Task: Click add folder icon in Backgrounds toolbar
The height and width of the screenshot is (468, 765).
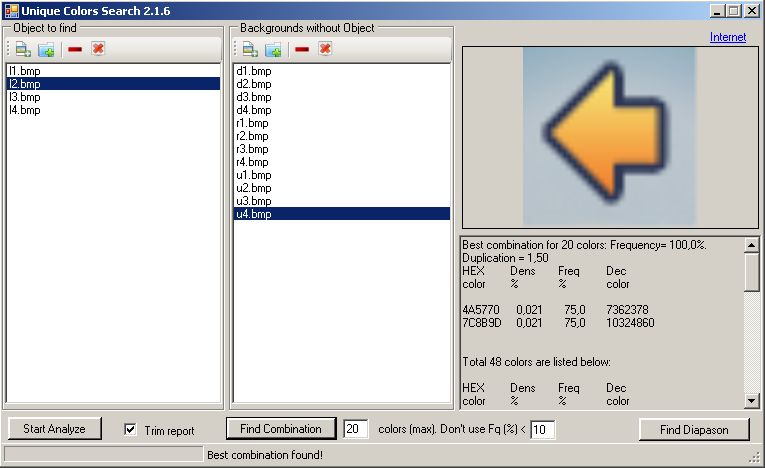Action: (273, 49)
